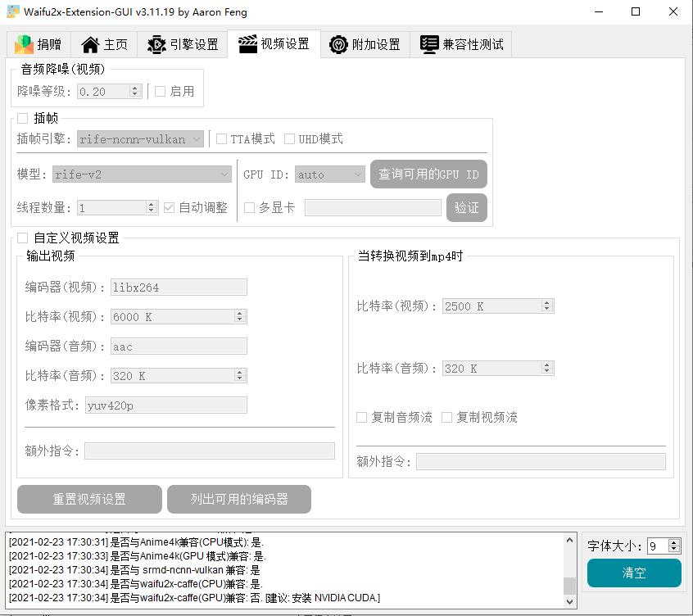Click the mp4 video 2500 K bitrate stepper
This screenshot has height=616, width=693.
546,306
